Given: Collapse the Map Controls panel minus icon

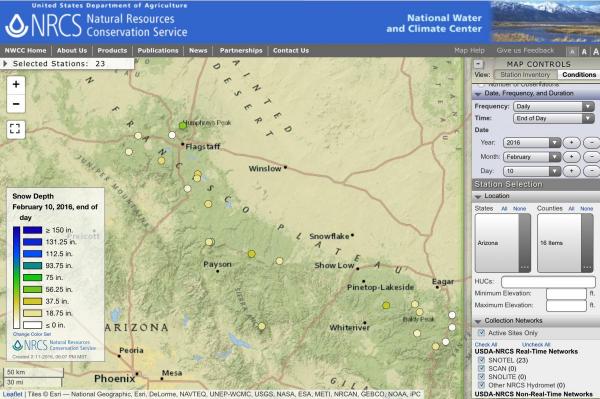Looking at the screenshot, I should [478, 64].
